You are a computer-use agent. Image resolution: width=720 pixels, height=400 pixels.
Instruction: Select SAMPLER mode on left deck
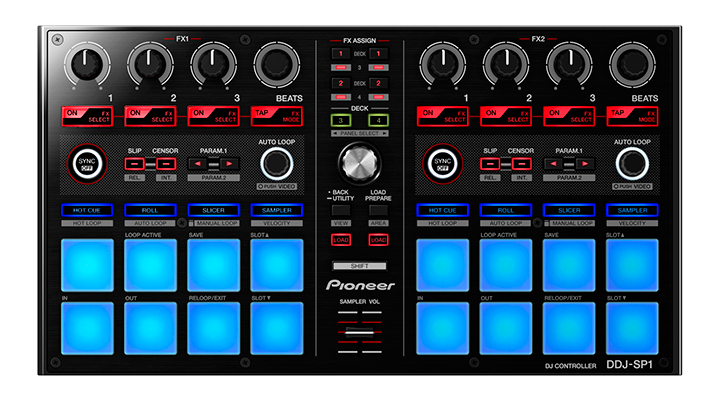pyautogui.click(x=277, y=210)
